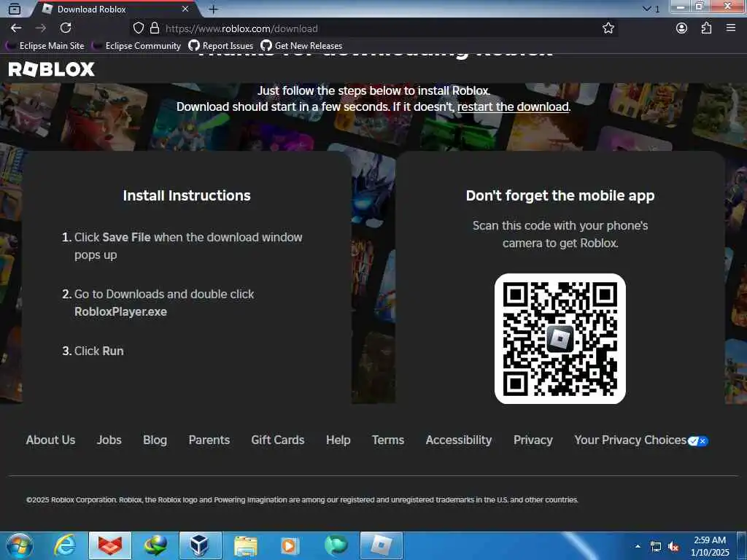Viewport: 747px width, 560px height.
Task: Open Help footer link
Action: tap(338, 440)
